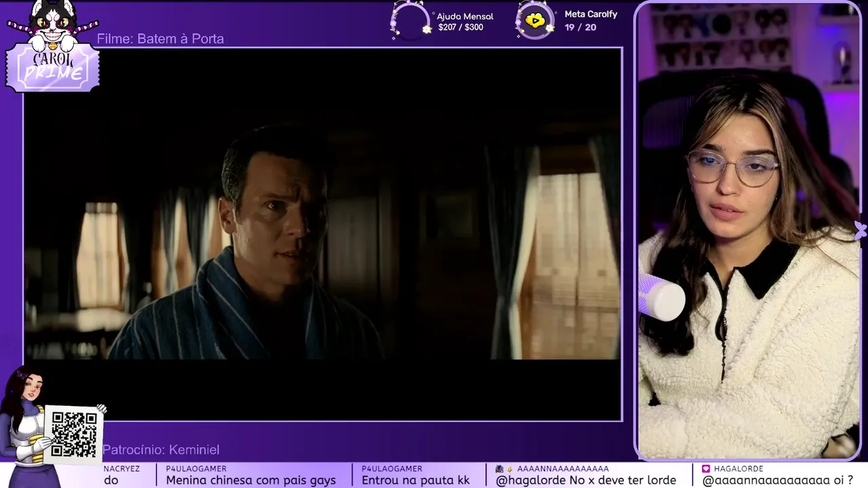Click the webcam feed panel
This screenshot has height=488, width=868.
click(x=749, y=230)
